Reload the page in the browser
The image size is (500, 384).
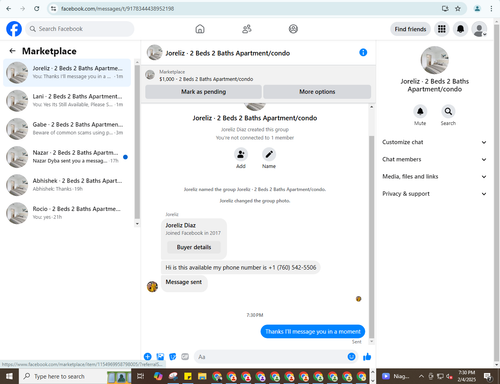tap(37, 9)
